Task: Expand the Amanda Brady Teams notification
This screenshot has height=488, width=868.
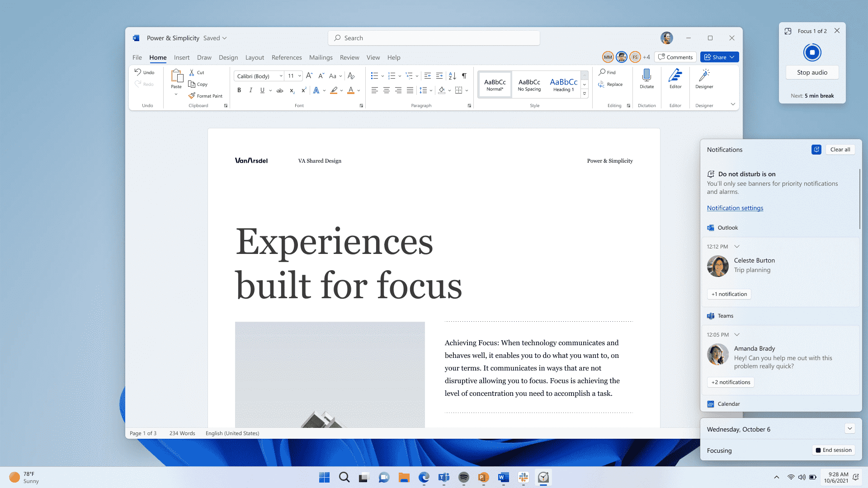Action: click(737, 334)
